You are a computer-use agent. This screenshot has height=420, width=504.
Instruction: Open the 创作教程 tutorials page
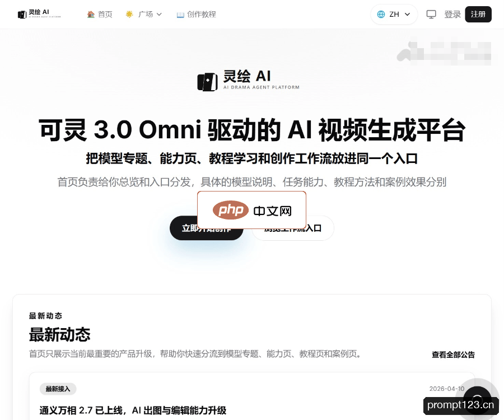point(197,14)
